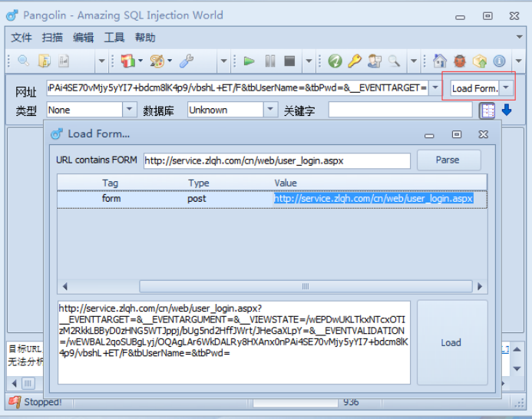Click form table scroll left arrow

65,286
